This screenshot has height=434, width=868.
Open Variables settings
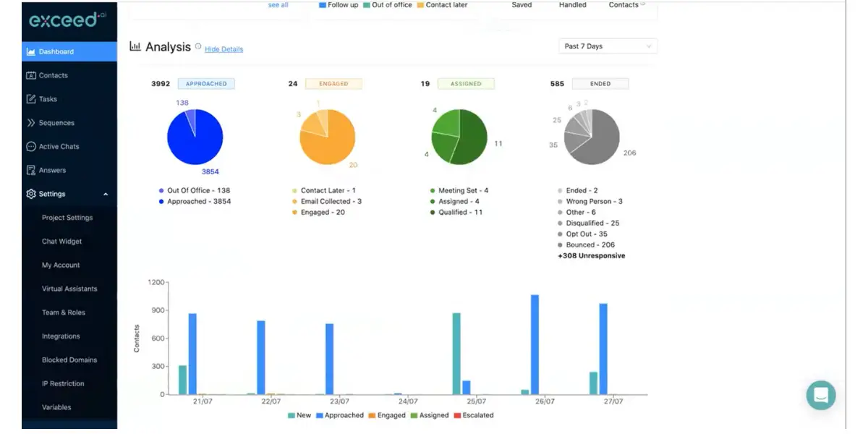coord(56,407)
